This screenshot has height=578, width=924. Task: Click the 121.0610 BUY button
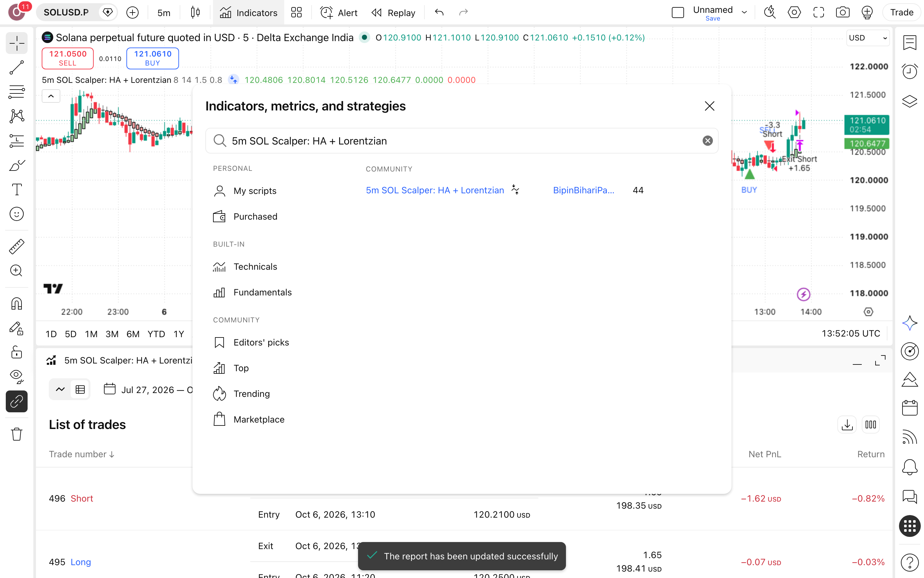152,58
